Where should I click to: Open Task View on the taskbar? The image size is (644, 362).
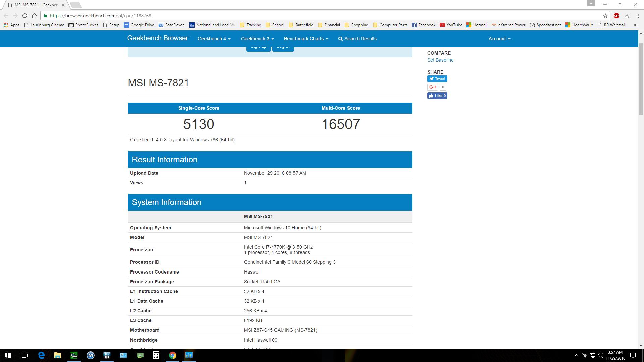coord(24,355)
